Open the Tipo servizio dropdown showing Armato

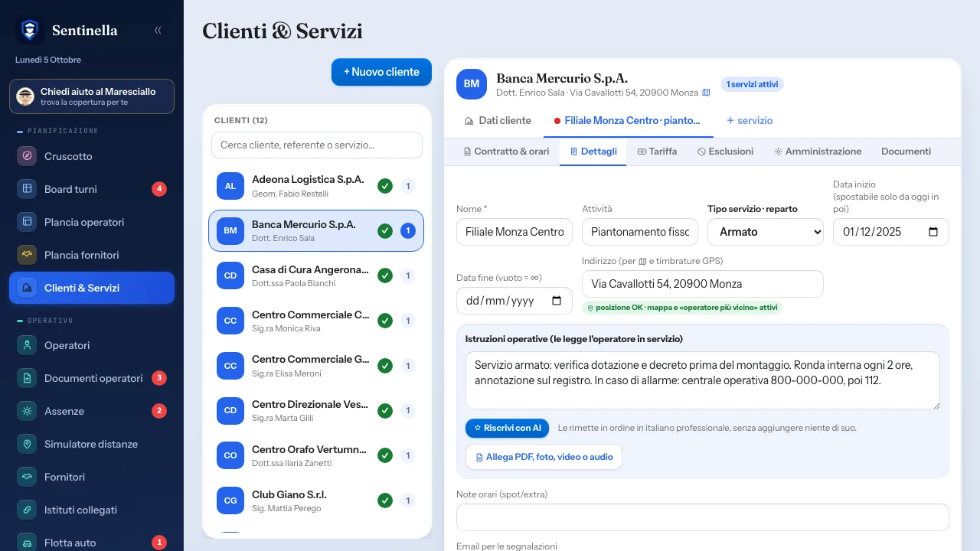coord(766,232)
